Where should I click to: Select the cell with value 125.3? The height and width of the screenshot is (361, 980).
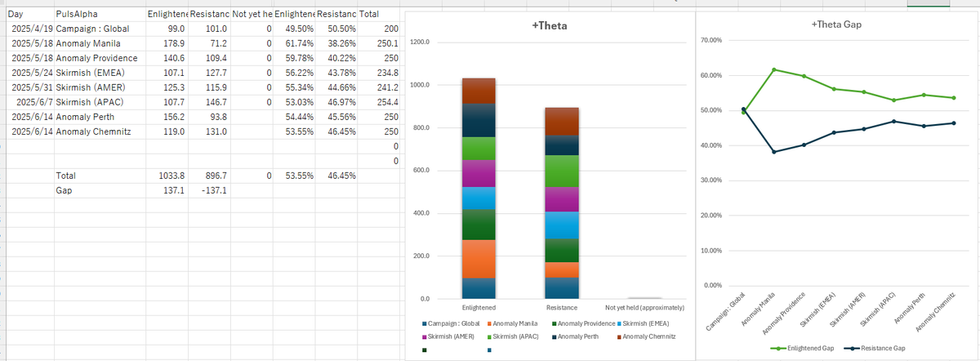[167, 87]
